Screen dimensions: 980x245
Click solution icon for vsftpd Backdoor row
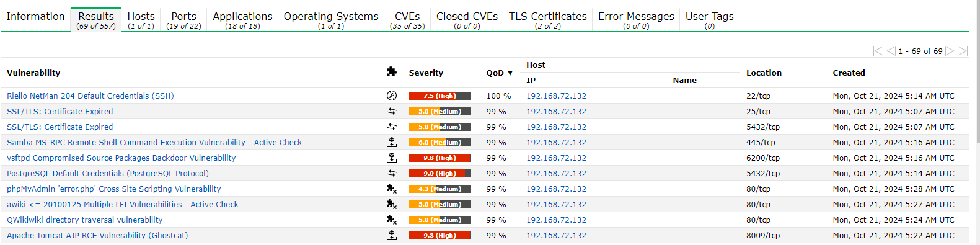391,158
